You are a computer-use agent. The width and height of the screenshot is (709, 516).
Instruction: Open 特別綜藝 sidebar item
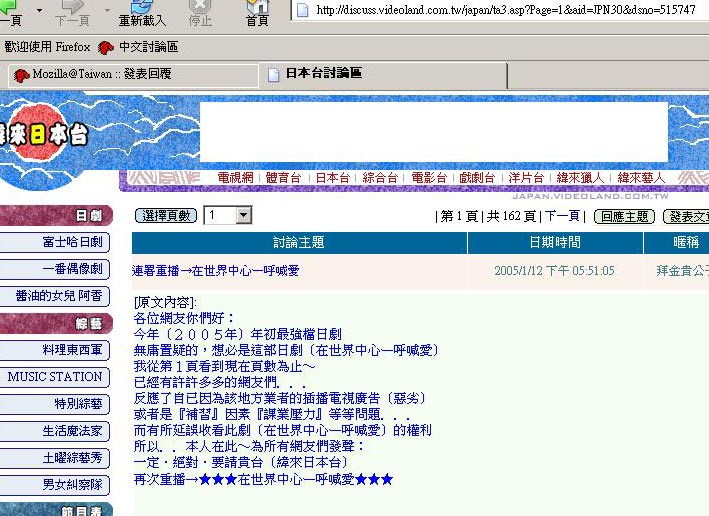54,404
